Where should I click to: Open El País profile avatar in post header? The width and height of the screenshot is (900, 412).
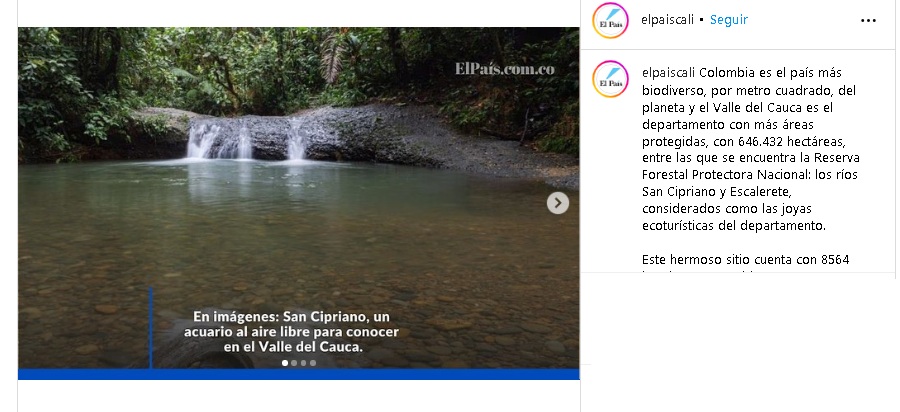[x=610, y=20]
